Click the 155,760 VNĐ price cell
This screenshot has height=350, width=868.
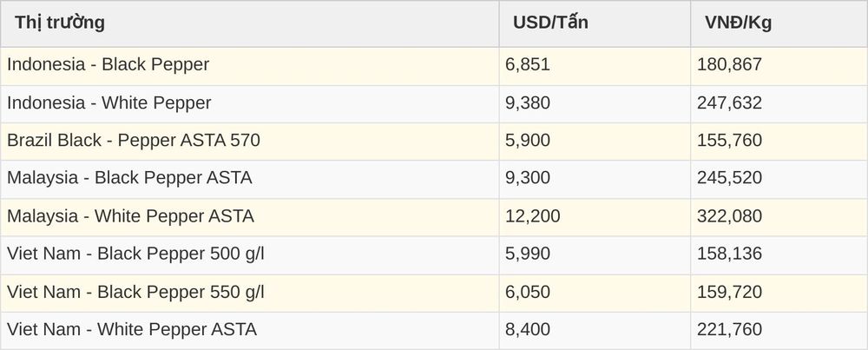[779, 142]
